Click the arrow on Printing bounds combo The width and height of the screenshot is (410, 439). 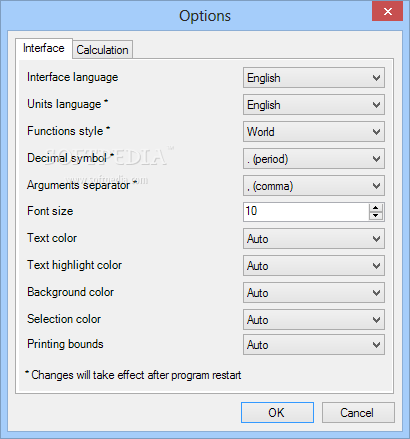376,345
